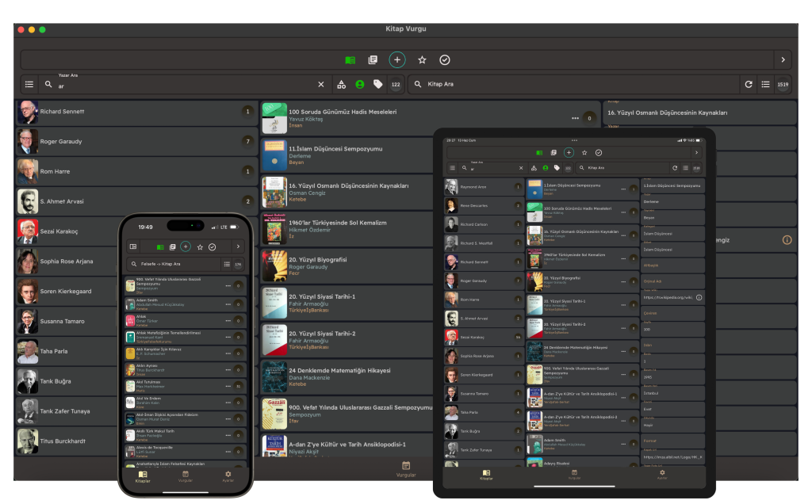Click the refresh icon in Mac window book bar
812x504 pixels.
[x=749, y=84]
